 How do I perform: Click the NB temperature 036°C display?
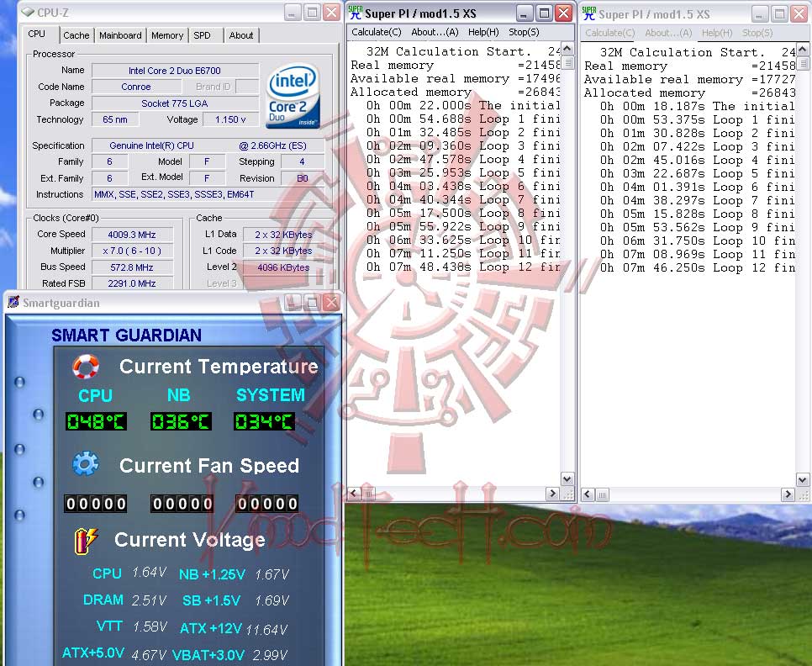pos(180,421)
